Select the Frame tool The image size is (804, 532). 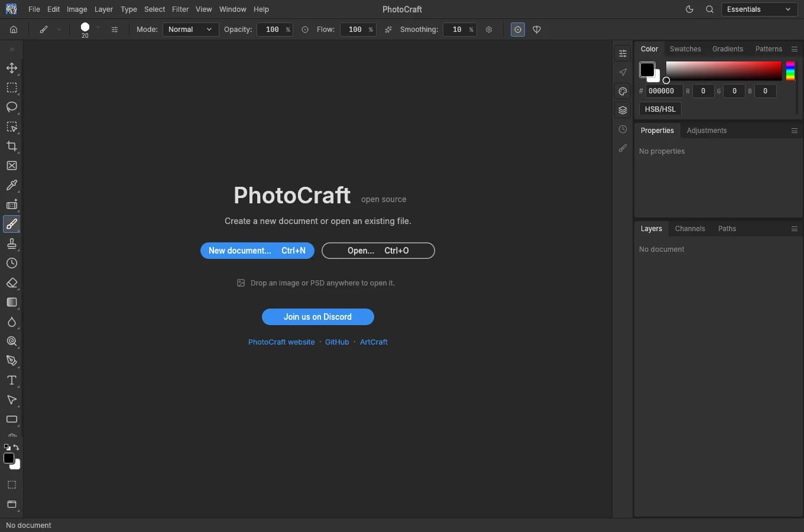click(12, 166)
